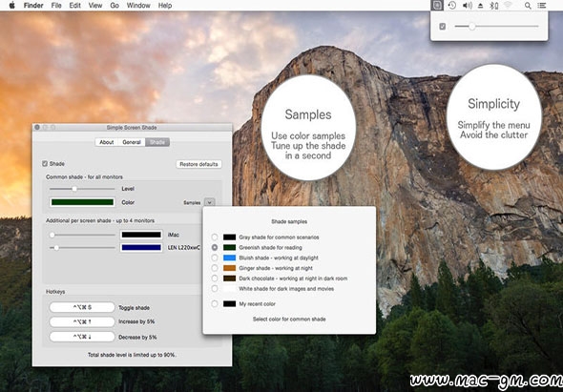Click the green common shade Color swatch
563x392 pixels.
point(82,202)
